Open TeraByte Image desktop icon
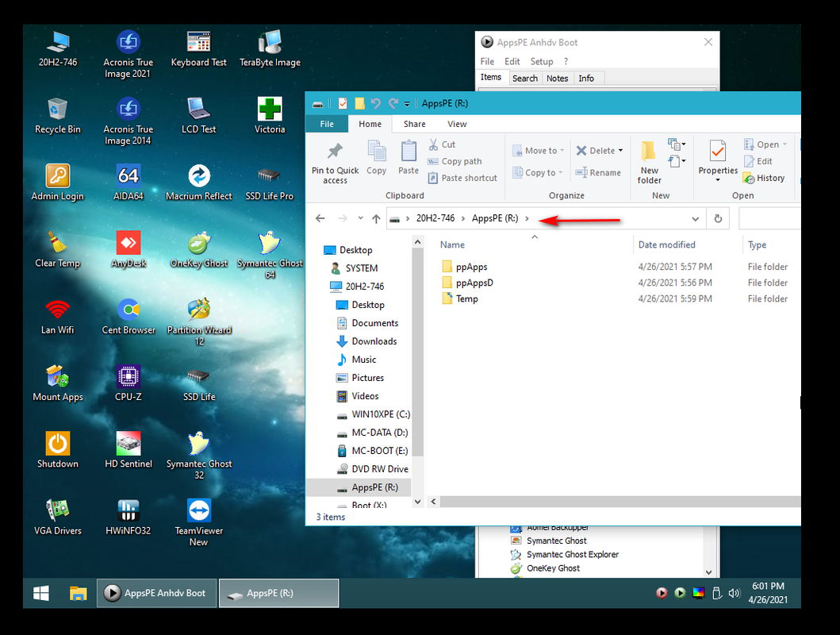 tap(270, 48)
